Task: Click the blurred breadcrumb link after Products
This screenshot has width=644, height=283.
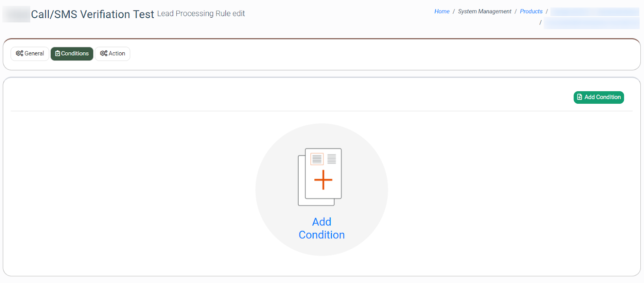Action: pos(594,12)
